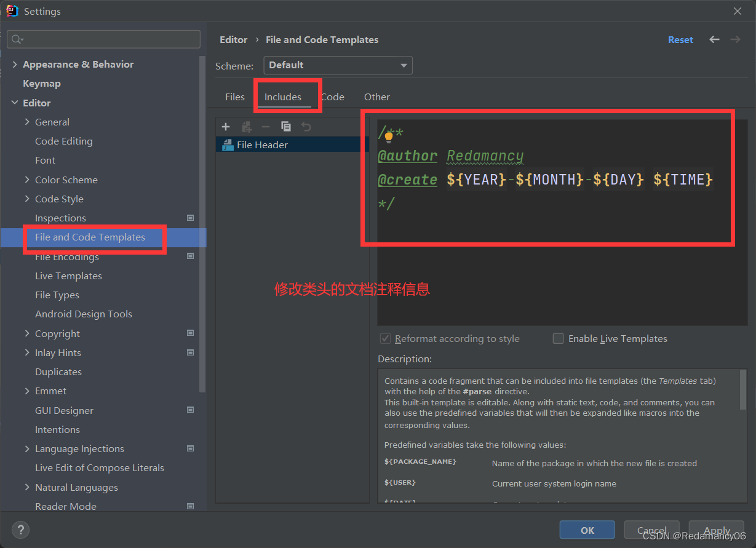756x548 pixels.
Task: Click the Cancel button
Action: coord(652,530)
